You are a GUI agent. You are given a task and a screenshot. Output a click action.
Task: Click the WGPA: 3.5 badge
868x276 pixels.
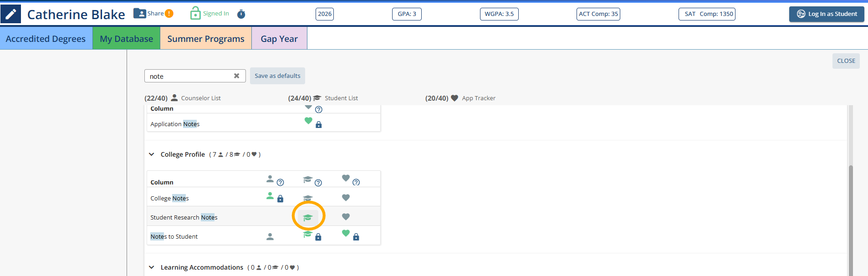pos(499,14)
